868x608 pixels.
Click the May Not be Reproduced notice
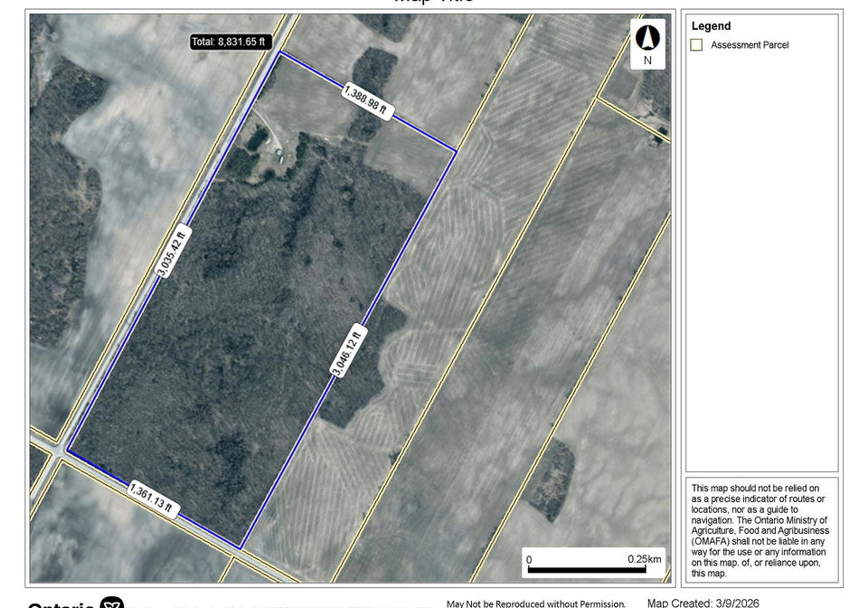536,603
